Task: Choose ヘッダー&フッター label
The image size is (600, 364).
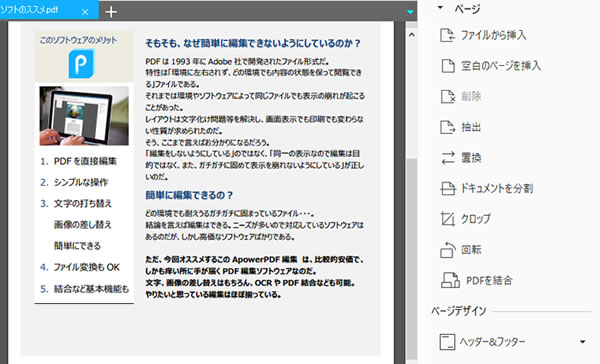Action: (x=492, y=342)
